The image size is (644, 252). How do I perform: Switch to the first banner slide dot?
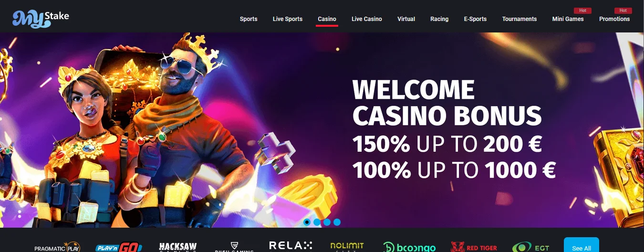[x=307, y=222]
